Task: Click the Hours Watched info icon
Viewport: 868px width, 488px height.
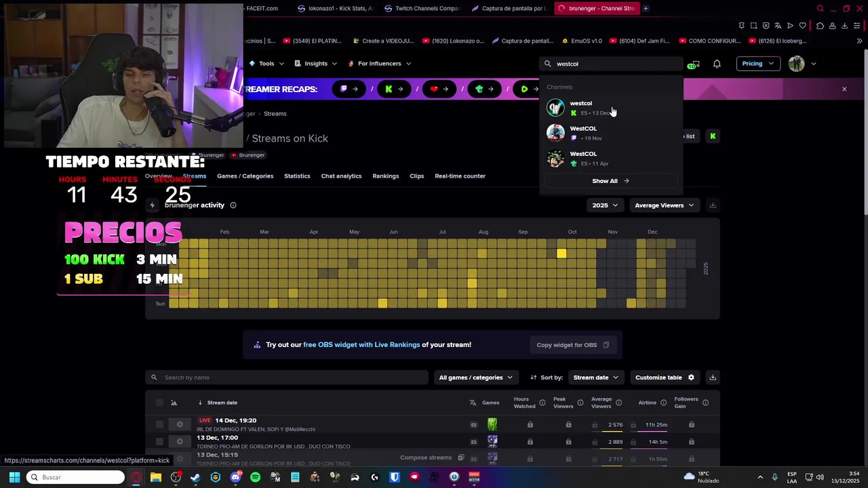Action: pos(542,403)
